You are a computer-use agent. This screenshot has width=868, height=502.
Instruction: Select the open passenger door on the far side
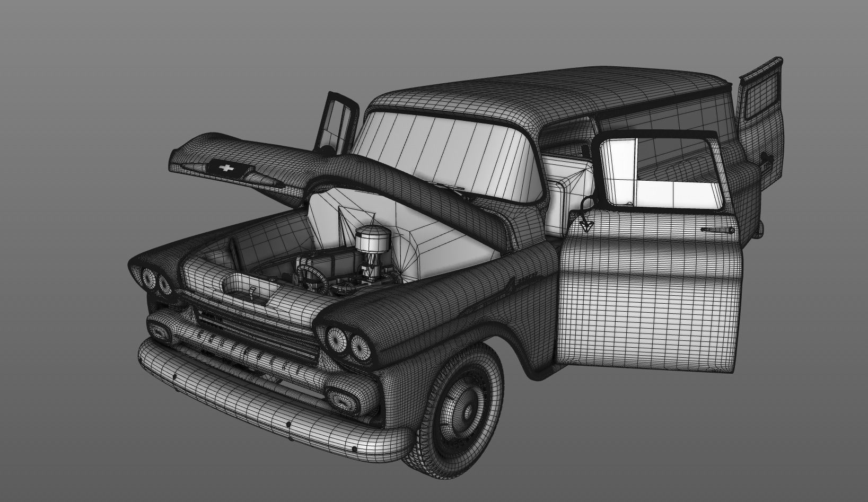coord(336,122)
